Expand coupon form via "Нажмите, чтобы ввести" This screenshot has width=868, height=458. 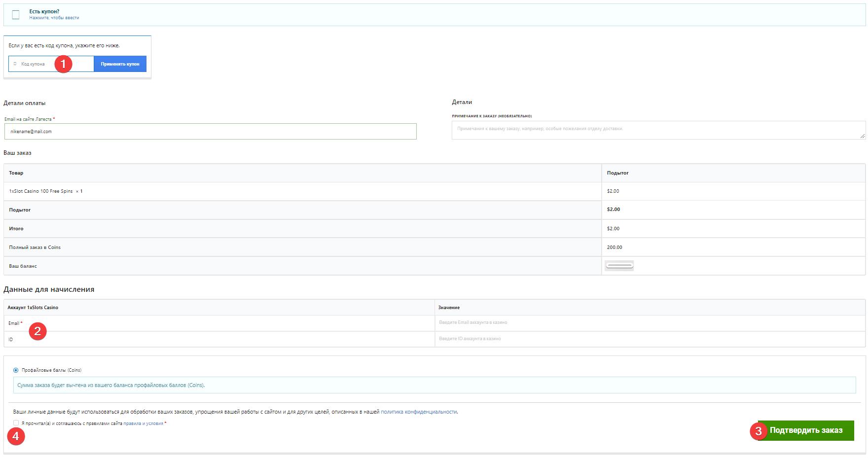point(54,18)
